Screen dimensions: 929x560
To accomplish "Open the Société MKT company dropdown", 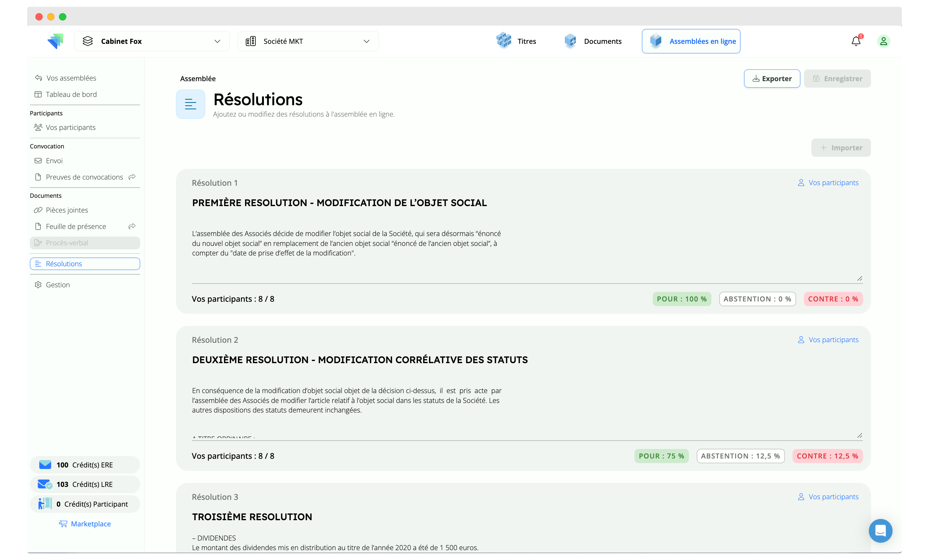I will [x=308, y=41].
